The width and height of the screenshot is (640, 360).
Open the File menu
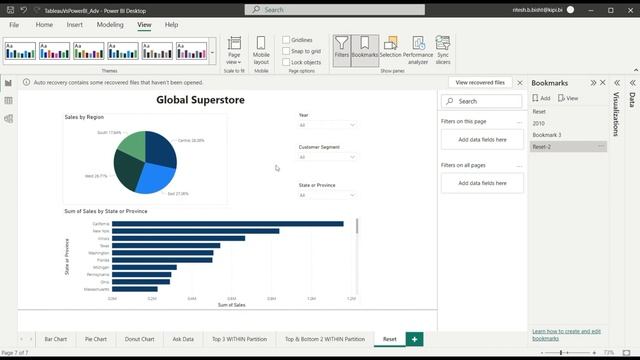point(14,25)
